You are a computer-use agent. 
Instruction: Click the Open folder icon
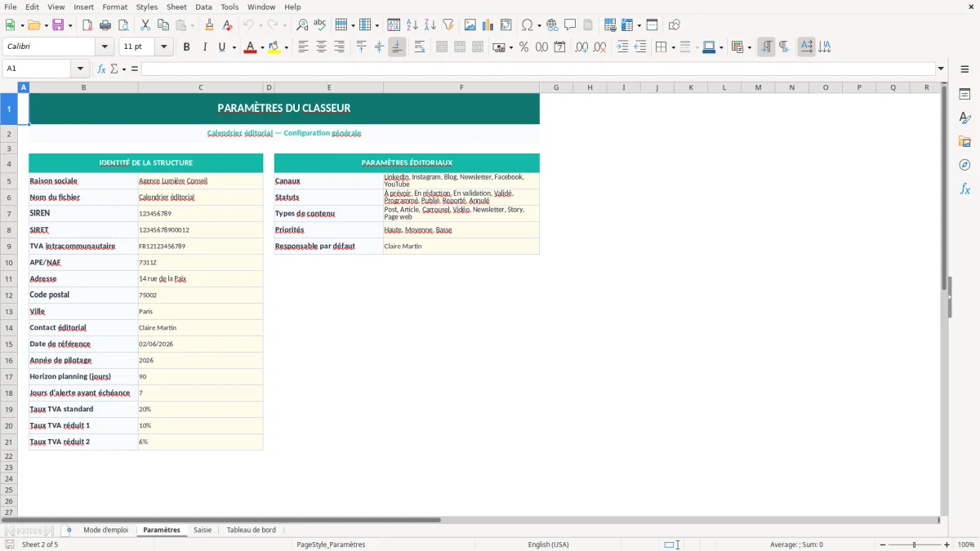[x=33, y=25]
